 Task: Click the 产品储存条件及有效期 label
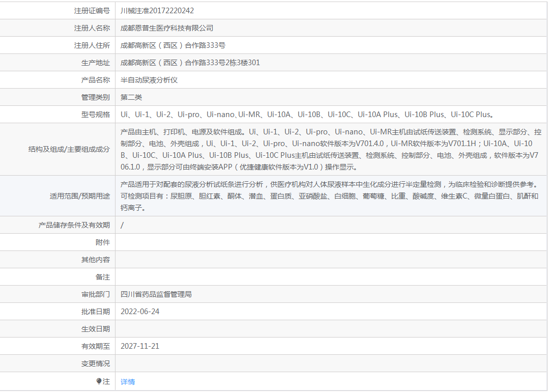pos(74,225)
